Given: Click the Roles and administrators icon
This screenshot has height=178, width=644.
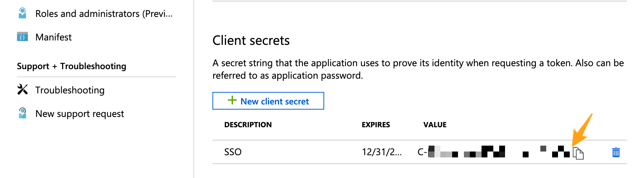Looking at the screenshot, I should tap(22, 13).
